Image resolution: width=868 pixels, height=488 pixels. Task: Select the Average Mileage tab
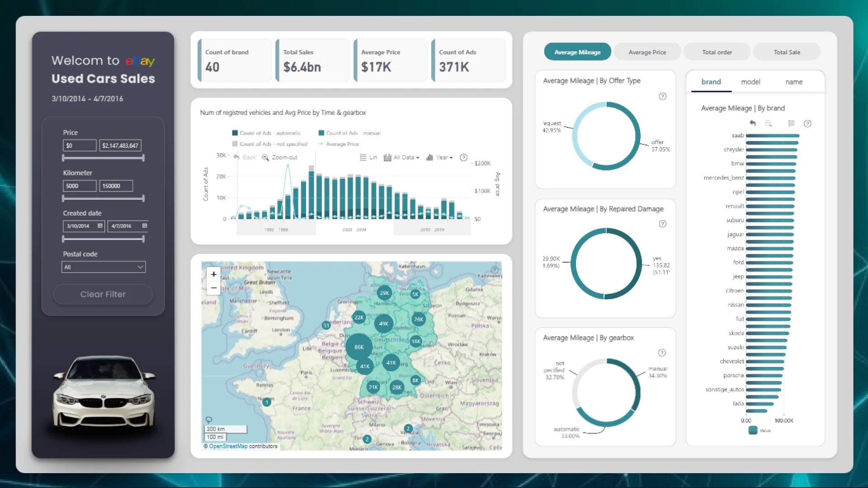point(577,52)
